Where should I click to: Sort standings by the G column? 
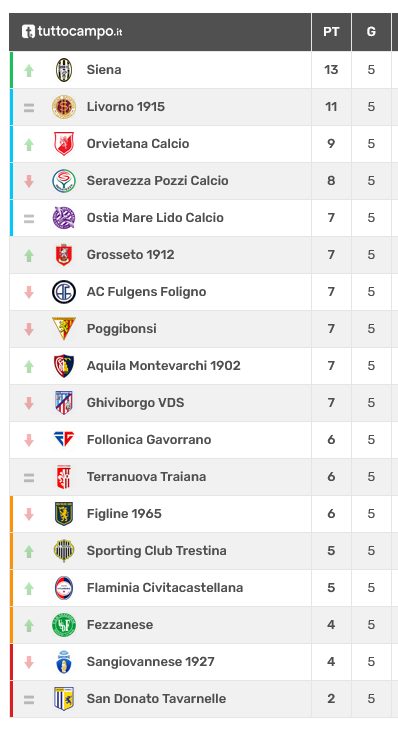(x=371, y=32)
